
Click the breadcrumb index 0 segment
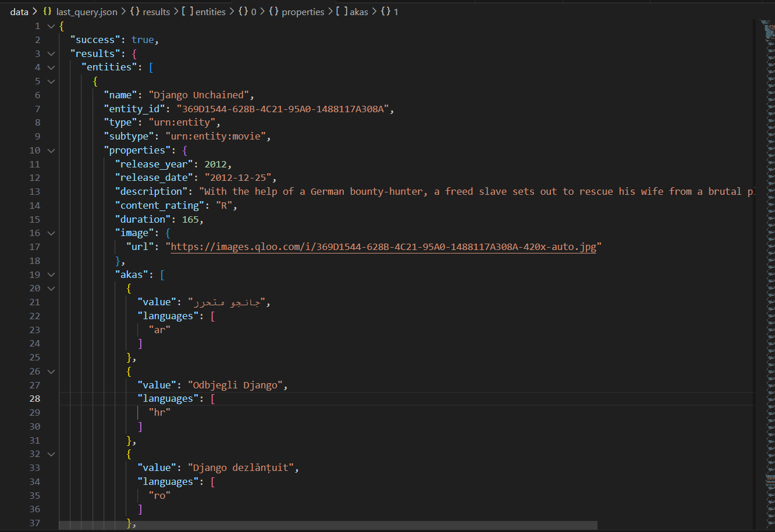click(x=254, y=12)
